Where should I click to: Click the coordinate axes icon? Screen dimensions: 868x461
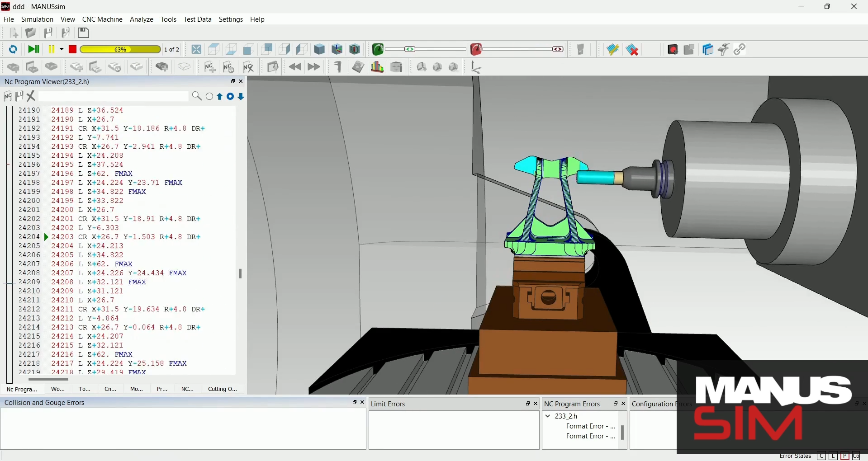(476, 67)
